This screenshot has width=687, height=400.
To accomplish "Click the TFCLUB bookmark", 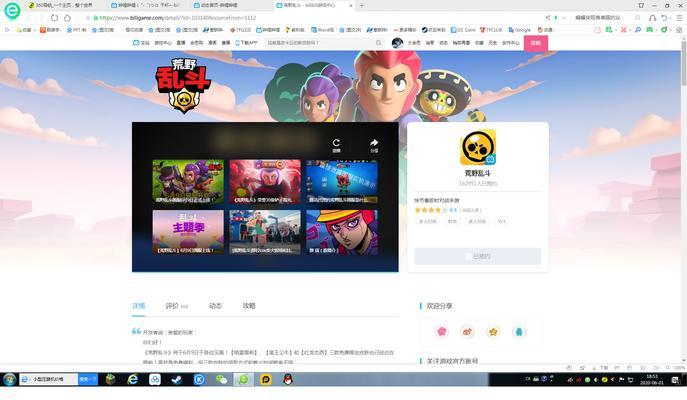I will click(491, 30).
